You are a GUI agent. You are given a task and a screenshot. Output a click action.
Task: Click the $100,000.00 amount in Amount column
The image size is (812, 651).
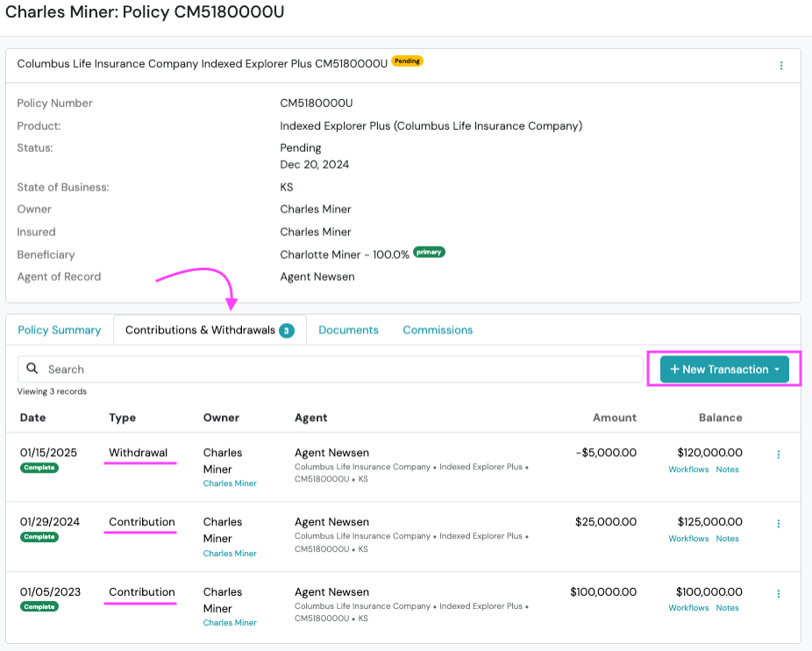coord(603,591)
